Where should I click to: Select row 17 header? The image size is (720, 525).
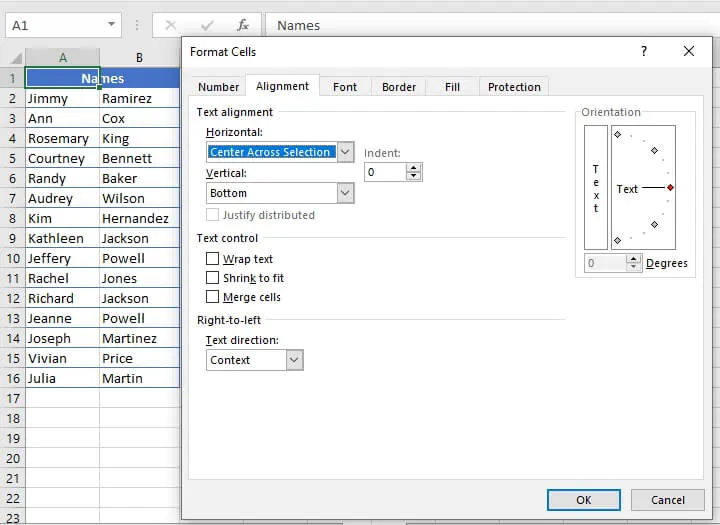12,398
